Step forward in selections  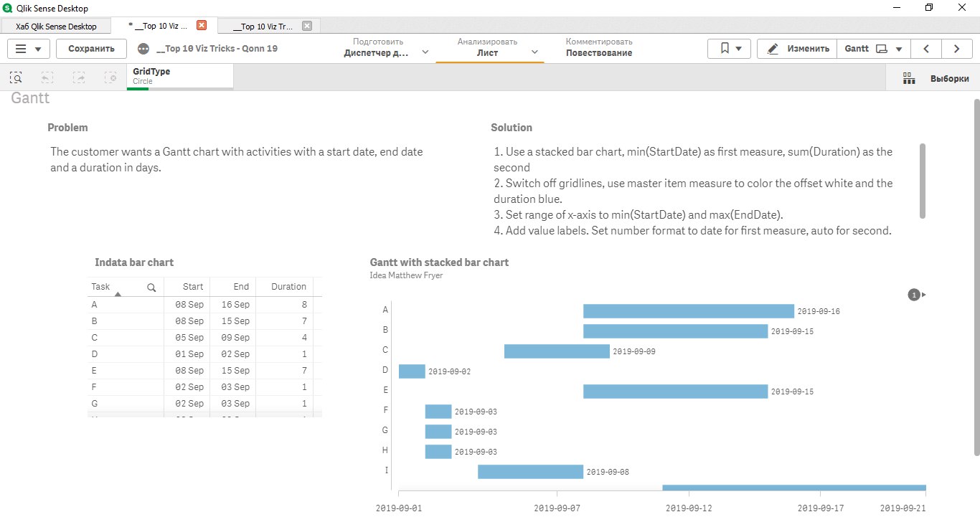79,77
